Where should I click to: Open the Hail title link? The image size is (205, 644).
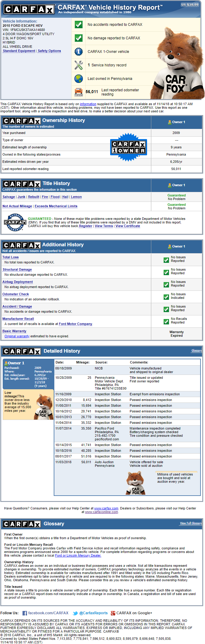(x=65, y=197)
